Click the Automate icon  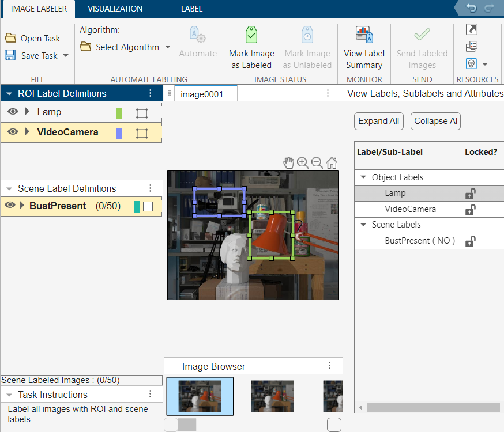coord(198,35)
